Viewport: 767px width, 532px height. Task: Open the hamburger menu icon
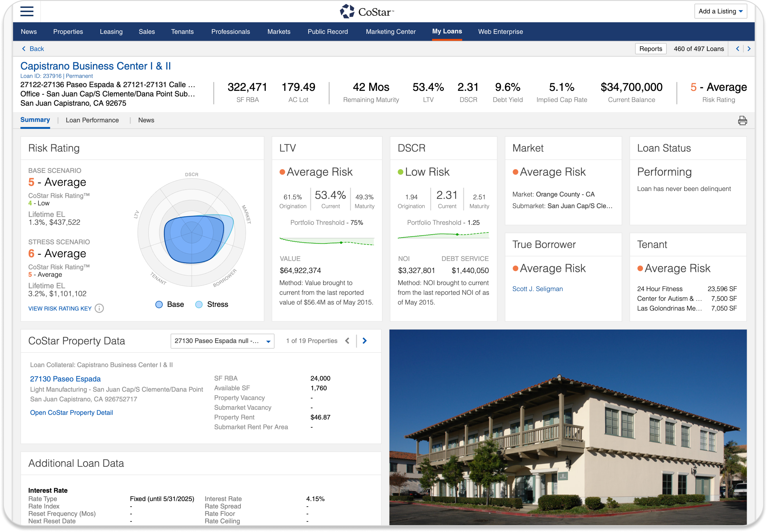coord(27,11)
